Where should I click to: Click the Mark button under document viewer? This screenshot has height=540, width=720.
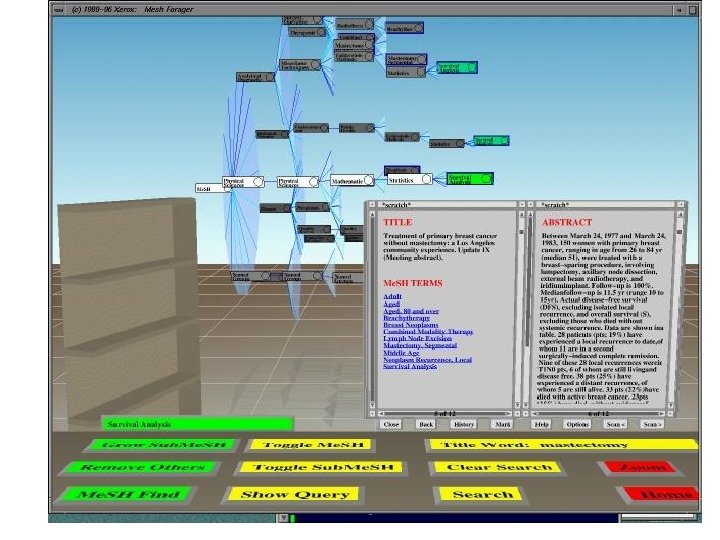[x=502, y=424]
